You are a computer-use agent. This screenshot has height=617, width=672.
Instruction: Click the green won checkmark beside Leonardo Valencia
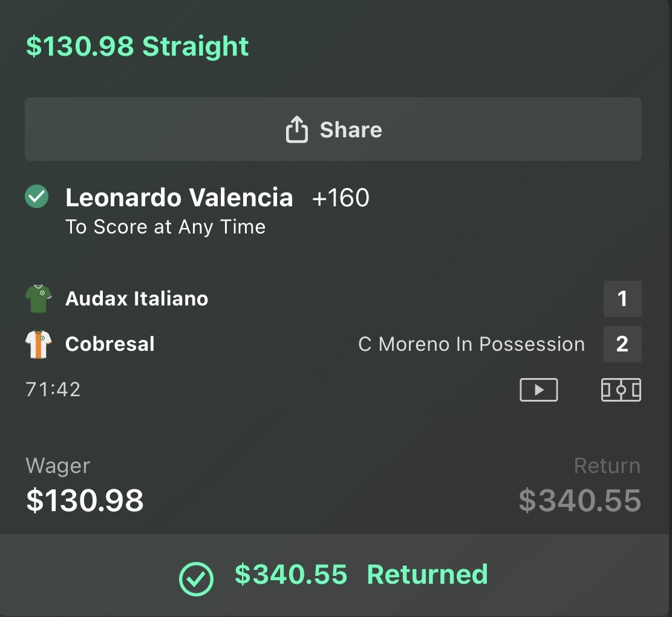(37, 197)
